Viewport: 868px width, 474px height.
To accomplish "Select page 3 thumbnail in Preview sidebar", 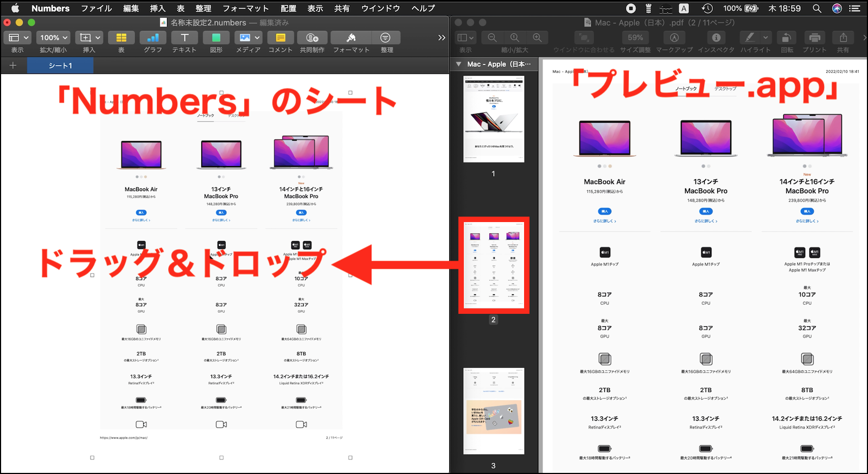I will tap(494, 411).
